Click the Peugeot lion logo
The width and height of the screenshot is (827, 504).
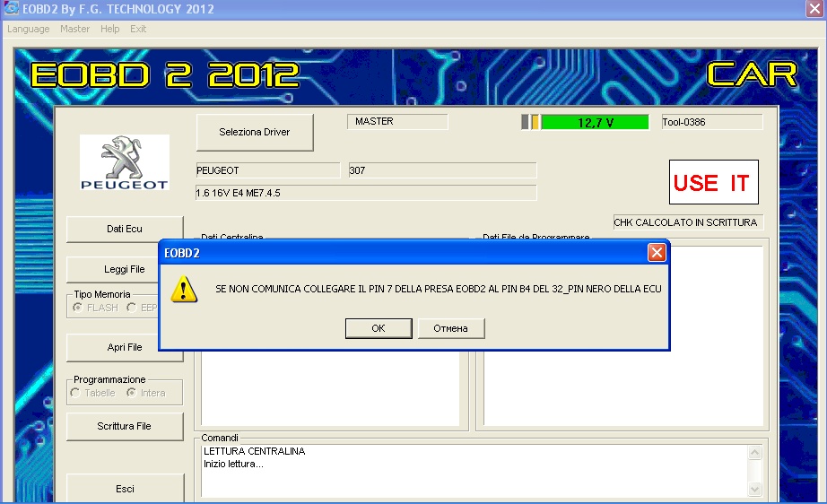tap(125, 162)
